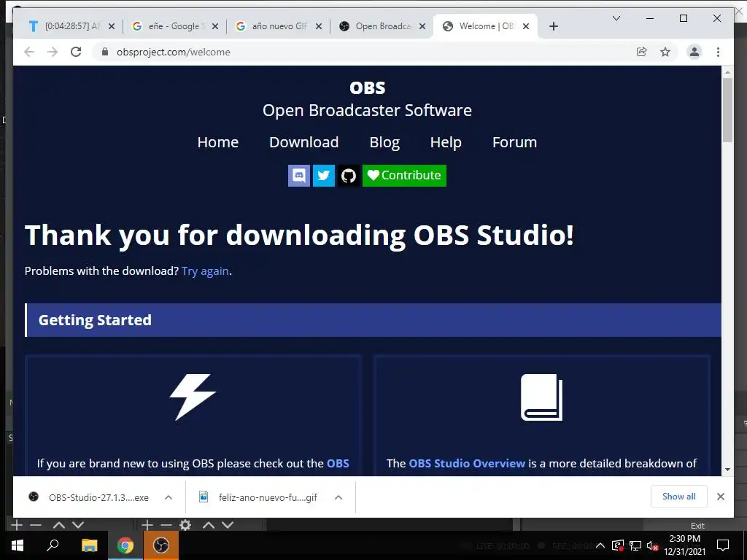Click the OBS Studio Overview link
The height and width of the screenshot is (560, 747).
467,463
